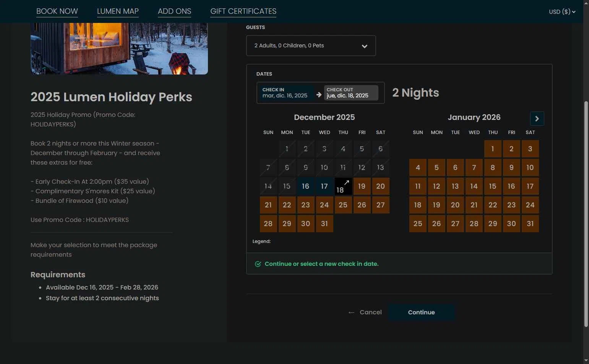The height and width of the screenshot is (364, 589).
Task: Choose December 23 date
Action: [305, 205]
